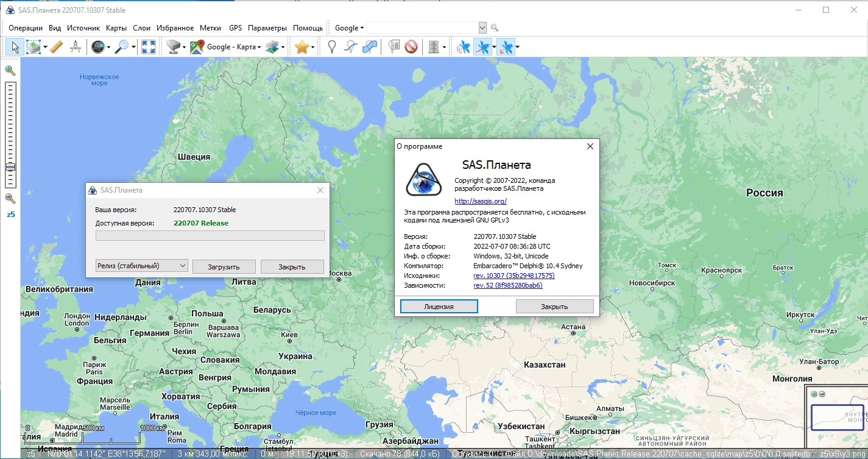Expand the layers icon dropdown arrow
868x459 pixels.
[283, 47]
